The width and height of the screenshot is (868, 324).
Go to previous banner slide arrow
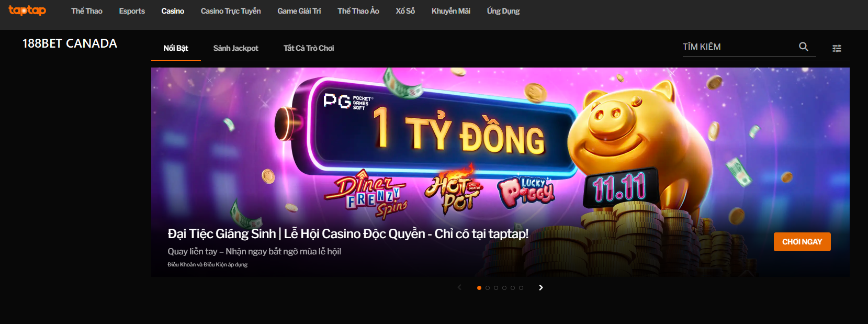pyautogui.click(x=459, y=287)
